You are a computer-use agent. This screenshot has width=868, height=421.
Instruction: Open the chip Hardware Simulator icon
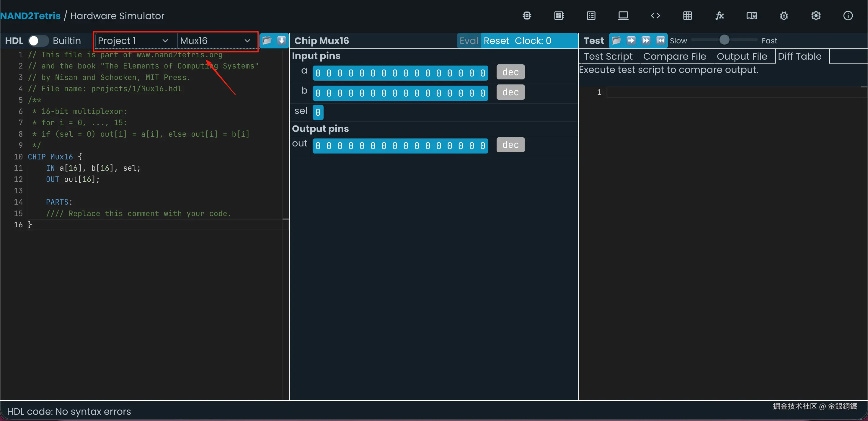click(x=527, y=16)
